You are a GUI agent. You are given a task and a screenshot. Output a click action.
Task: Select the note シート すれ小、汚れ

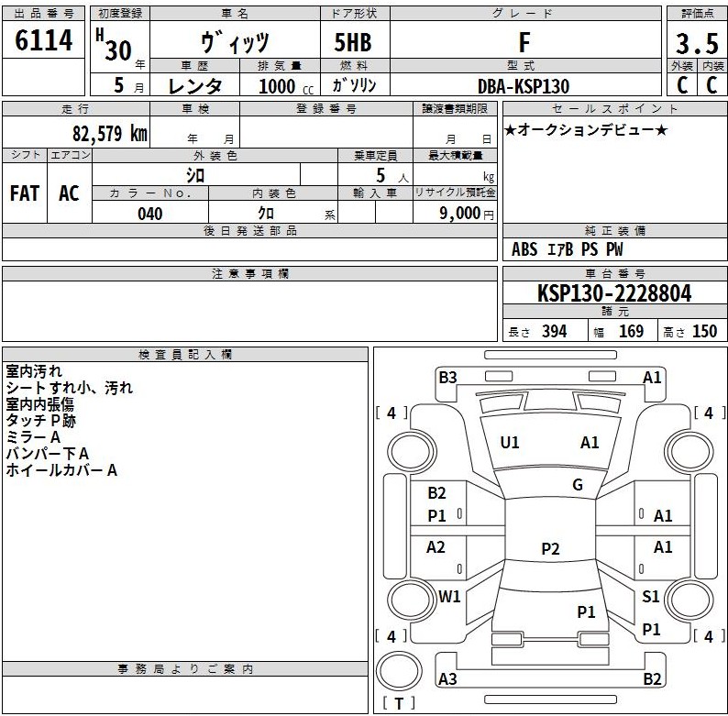(69, 388)
